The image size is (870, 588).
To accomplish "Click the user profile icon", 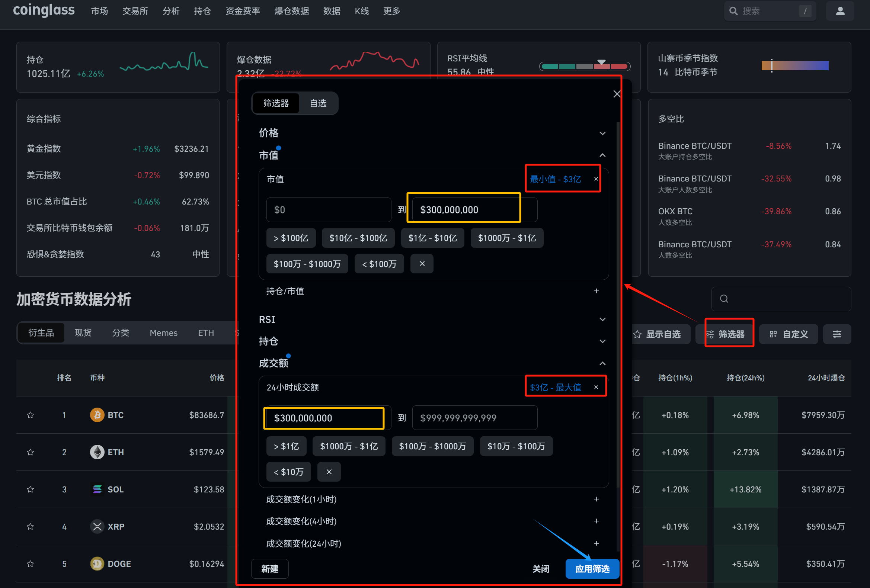I will [x=840, y=11].
